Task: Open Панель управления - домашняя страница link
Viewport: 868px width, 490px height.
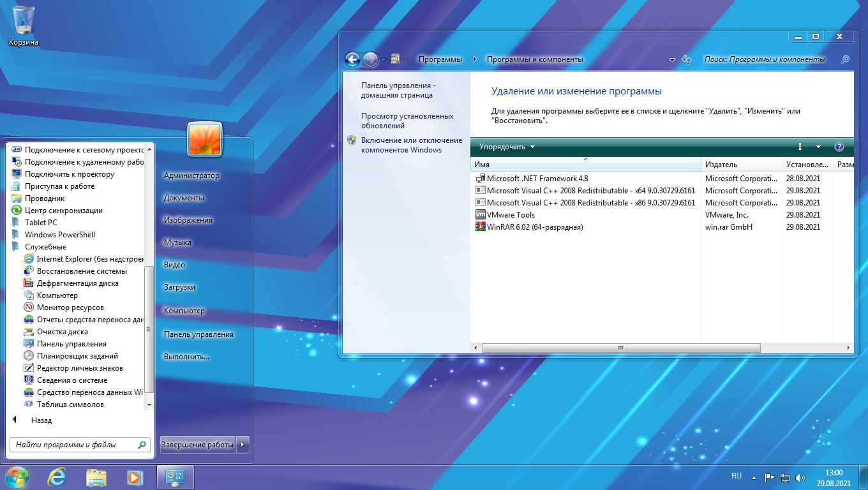Action: point(397,90)
